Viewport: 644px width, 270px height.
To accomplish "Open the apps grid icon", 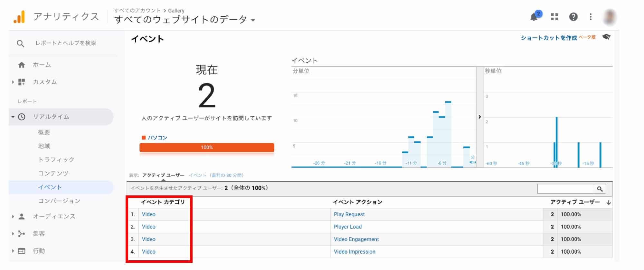I will pyautogui.click(x=554, y=17).
